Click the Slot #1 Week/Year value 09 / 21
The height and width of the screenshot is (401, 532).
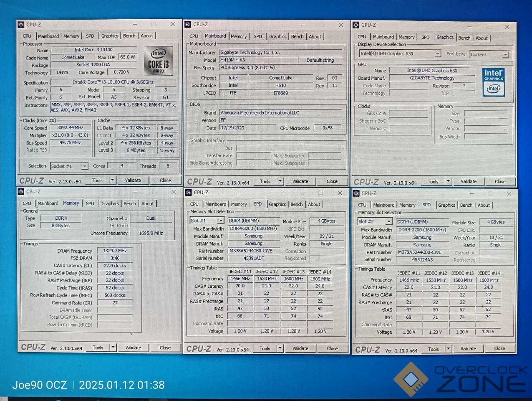click(327, 236)
